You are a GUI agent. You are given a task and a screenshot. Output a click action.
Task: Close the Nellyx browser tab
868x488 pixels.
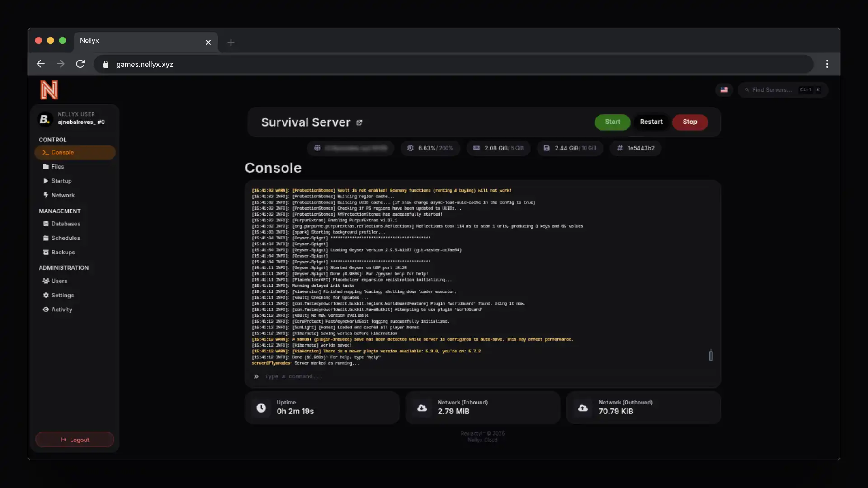click(208, 42)
